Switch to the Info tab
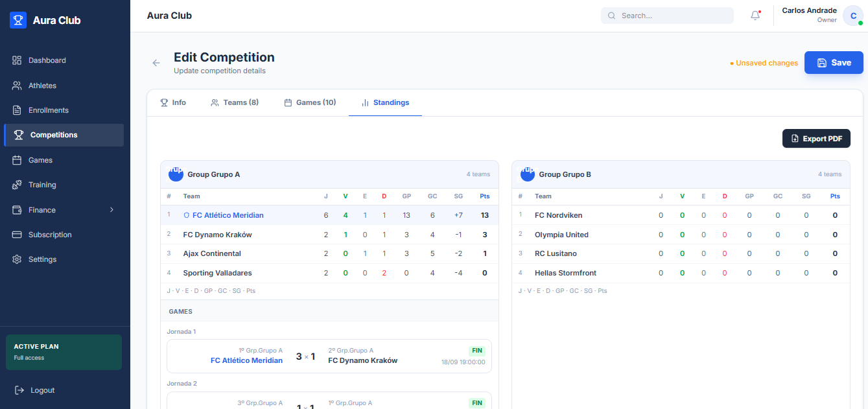868x409 pixels. click(173, 102)
